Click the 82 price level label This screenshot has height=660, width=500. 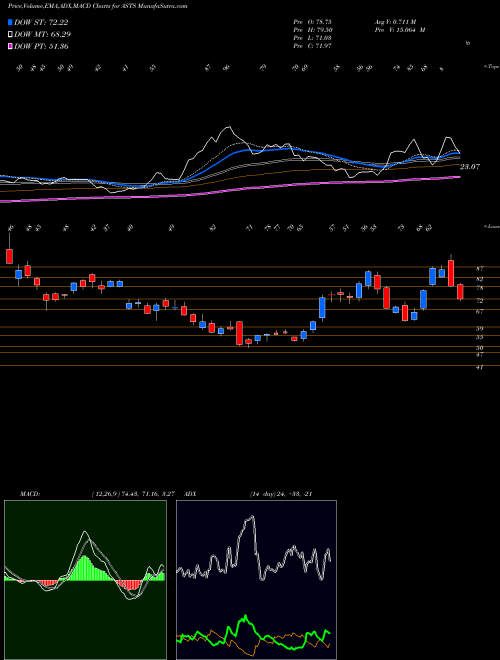[479, 279]
